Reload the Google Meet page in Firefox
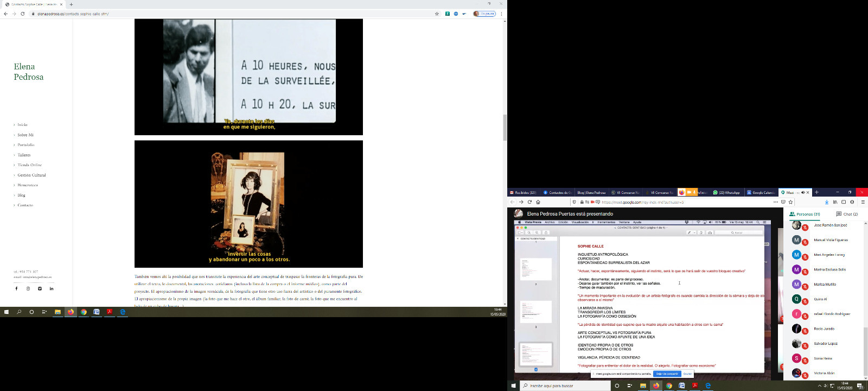 pyautogui.click(x=529, y=202)
